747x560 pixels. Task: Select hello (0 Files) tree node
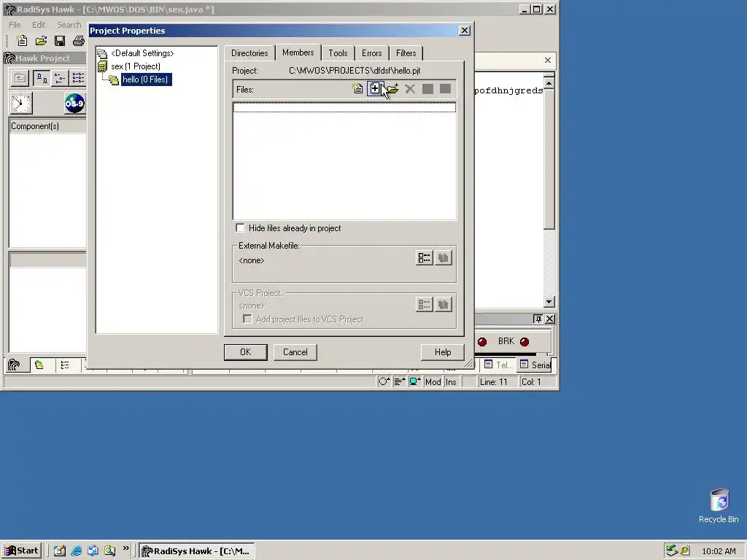click(x=145, y=79)
